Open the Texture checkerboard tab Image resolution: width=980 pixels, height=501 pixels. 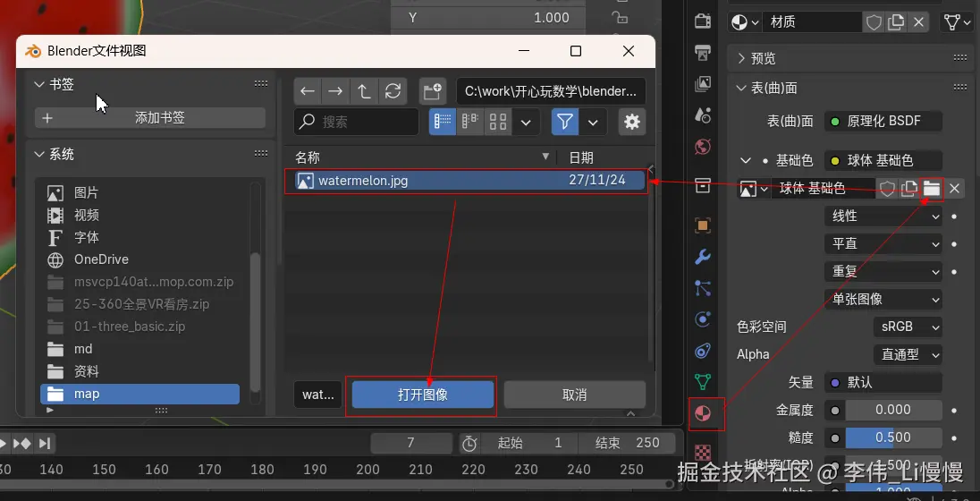click(x=703, y=452)
